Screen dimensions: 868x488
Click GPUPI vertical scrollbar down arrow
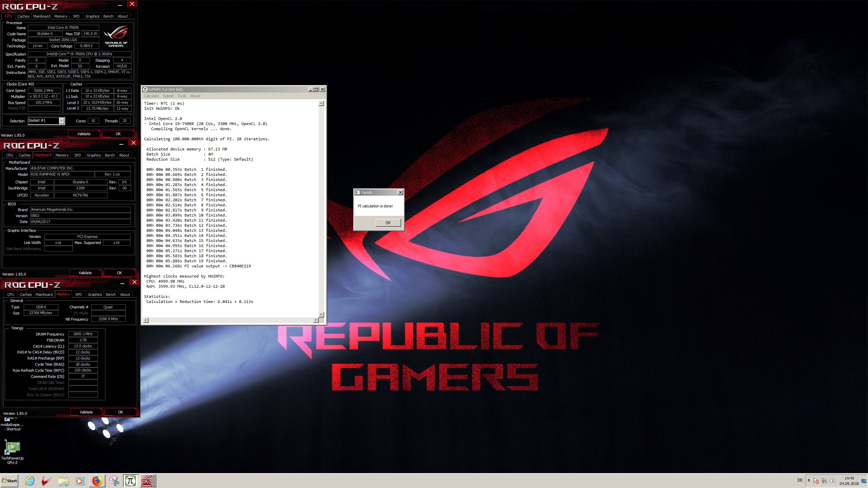coord(321,314)
